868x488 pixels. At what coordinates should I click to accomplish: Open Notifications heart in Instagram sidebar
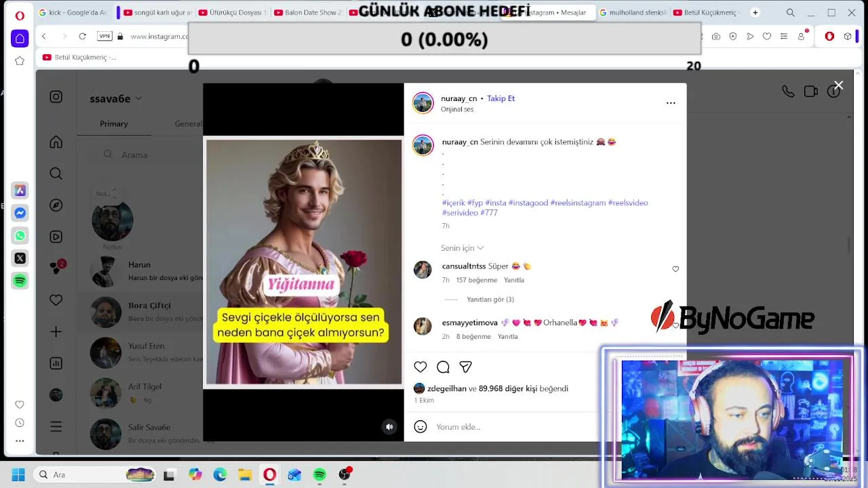(x=56, y=300)
